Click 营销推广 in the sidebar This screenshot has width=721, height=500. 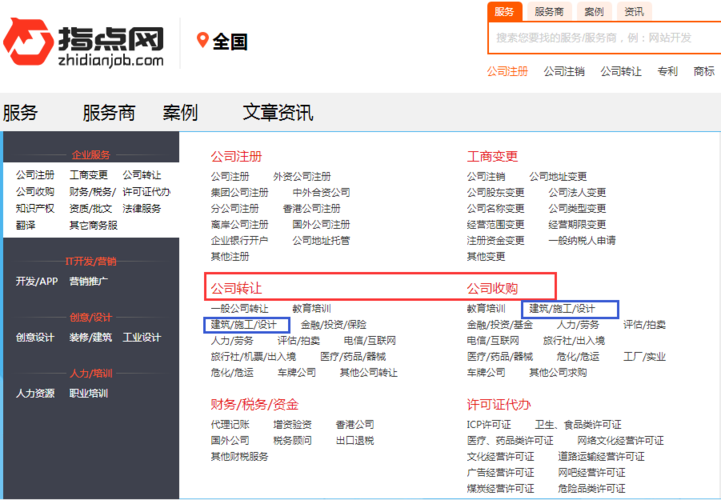[x=88, y=281]
